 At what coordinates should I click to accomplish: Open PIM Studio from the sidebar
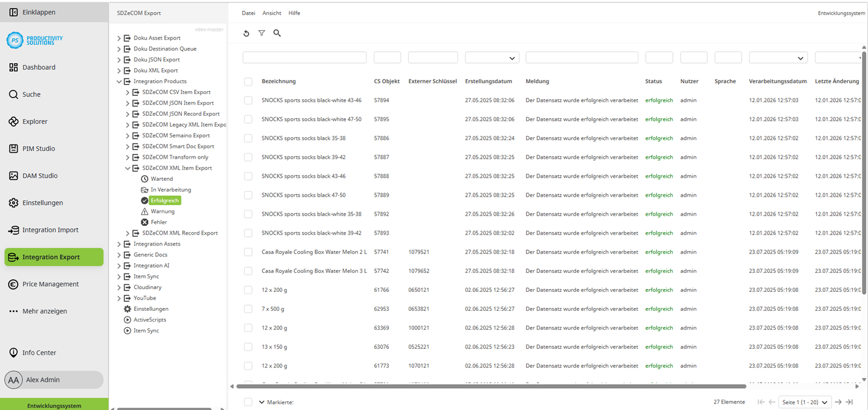pyautogui.click(x=38, y=148)
